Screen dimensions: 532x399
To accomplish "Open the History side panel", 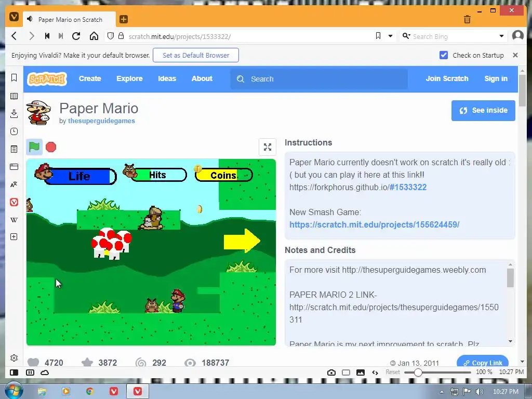I will (x=14, y=131).
